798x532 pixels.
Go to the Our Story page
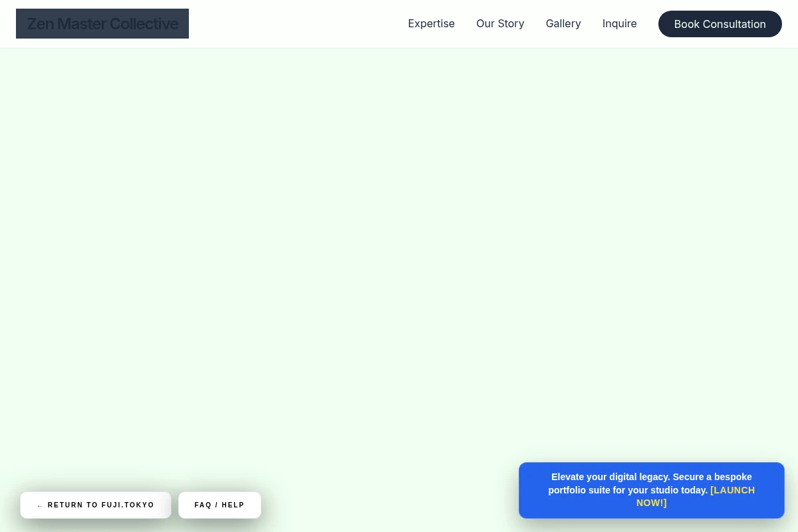500,24
